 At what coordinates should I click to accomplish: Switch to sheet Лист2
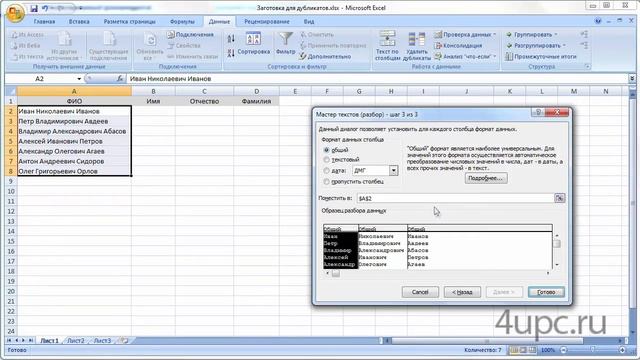point(76,340)
